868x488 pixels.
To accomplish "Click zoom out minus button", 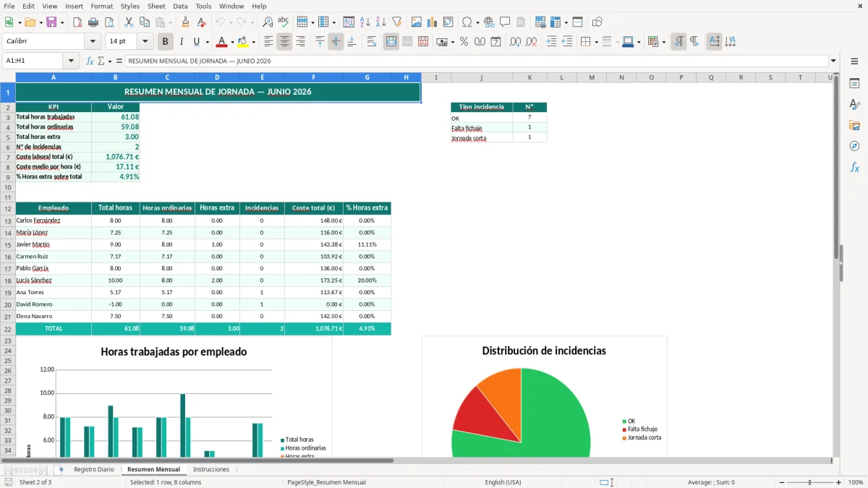I will click(x=781, y=482).
